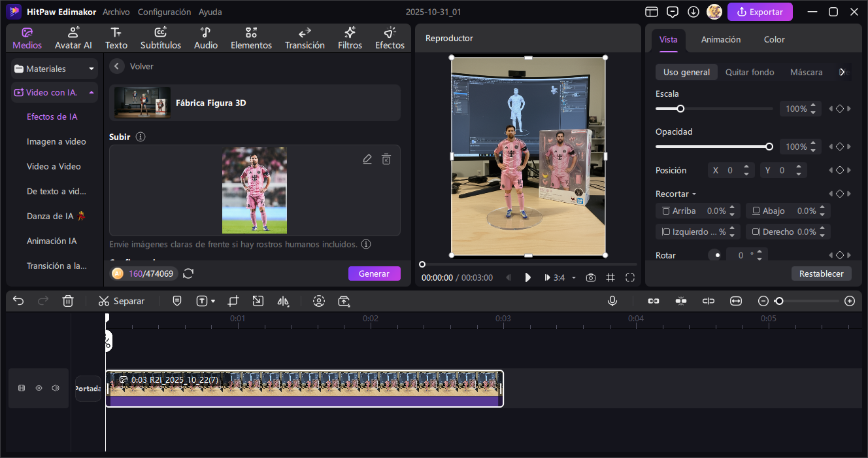Screen dimensions: 868x458
Task: Collapse the Video con IA section
Action: pos(91,92)
